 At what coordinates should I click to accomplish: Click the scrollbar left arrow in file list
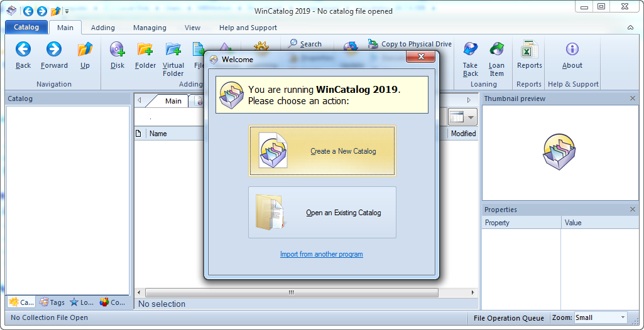pyautogui.click(x=139, y=293)
